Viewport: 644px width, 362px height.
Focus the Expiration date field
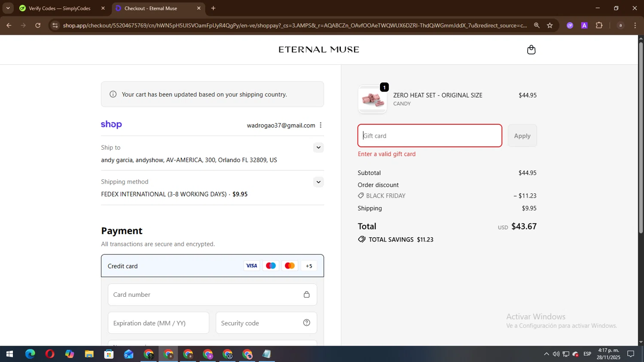158,323
